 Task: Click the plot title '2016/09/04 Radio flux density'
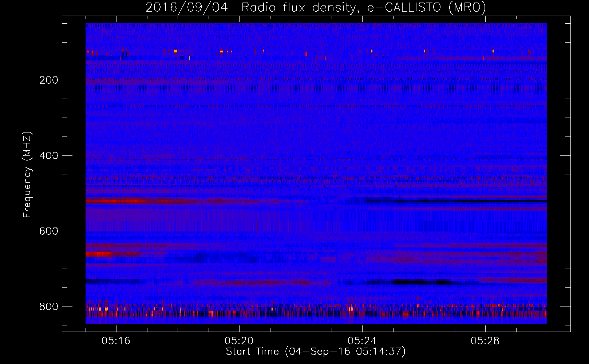pos(316,7)
